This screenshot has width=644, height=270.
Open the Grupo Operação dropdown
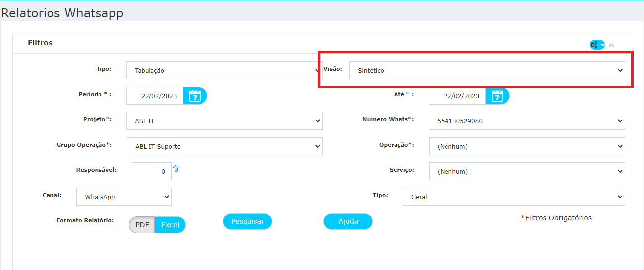click(x=224, y=146)
